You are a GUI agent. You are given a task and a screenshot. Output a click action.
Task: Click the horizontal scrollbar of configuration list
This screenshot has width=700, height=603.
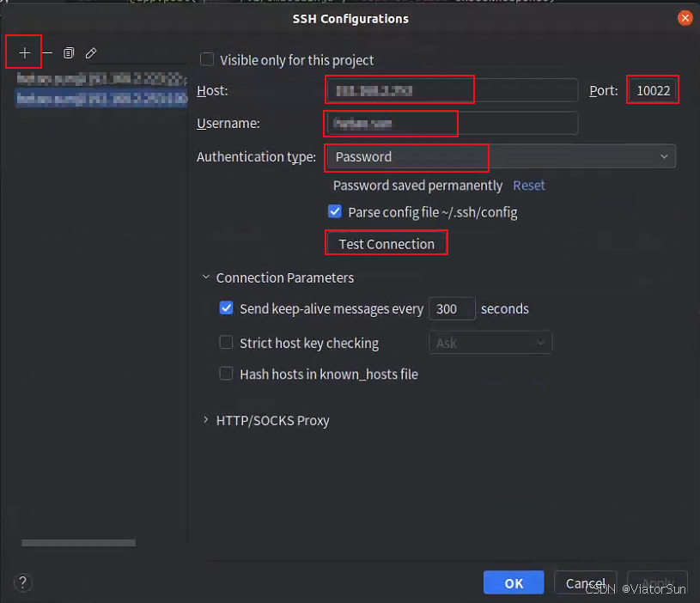click(78, 543)
